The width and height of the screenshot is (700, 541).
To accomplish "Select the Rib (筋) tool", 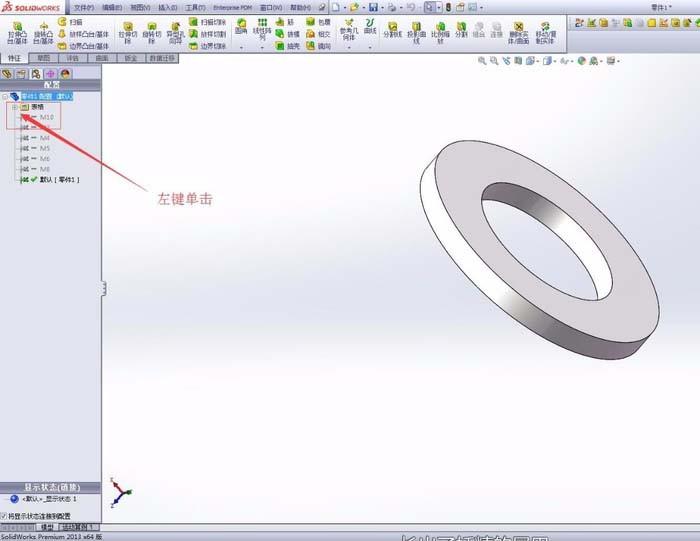I will (285, 22).
